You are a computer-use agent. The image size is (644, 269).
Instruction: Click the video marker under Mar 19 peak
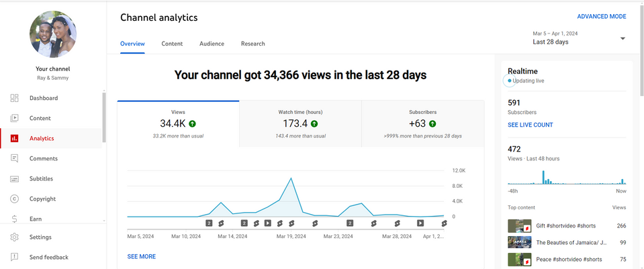click(x=291, y=223)
